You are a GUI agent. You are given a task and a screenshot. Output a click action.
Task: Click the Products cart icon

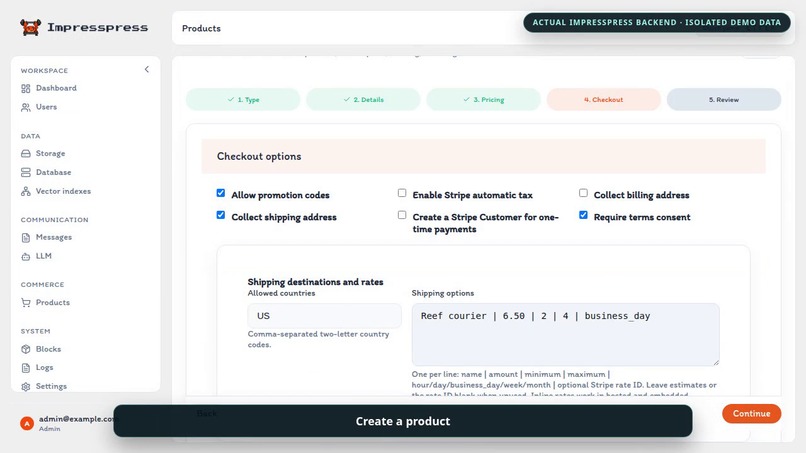pyautogui.click(x=26, y=303)
